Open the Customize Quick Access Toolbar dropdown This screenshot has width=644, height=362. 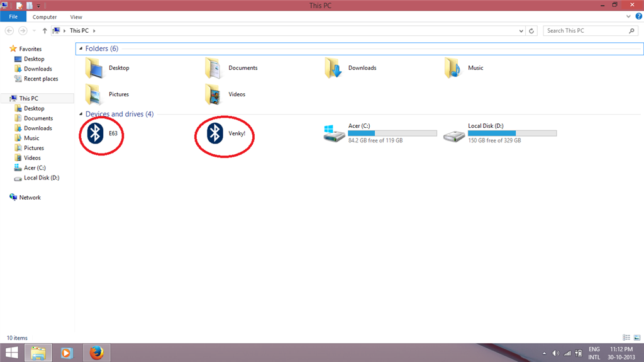(38, 6)
